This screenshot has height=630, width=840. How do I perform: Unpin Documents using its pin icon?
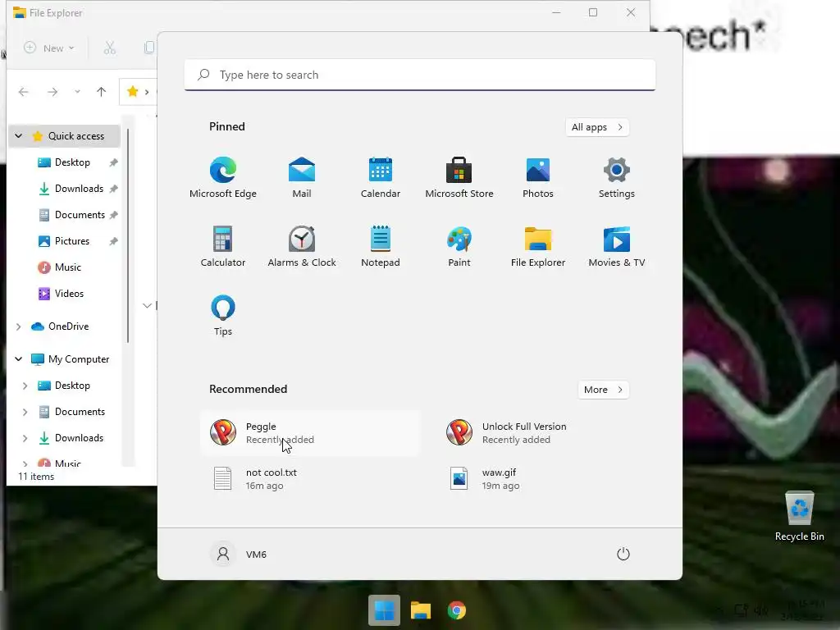pyautogui.click(x=113, y=216)
